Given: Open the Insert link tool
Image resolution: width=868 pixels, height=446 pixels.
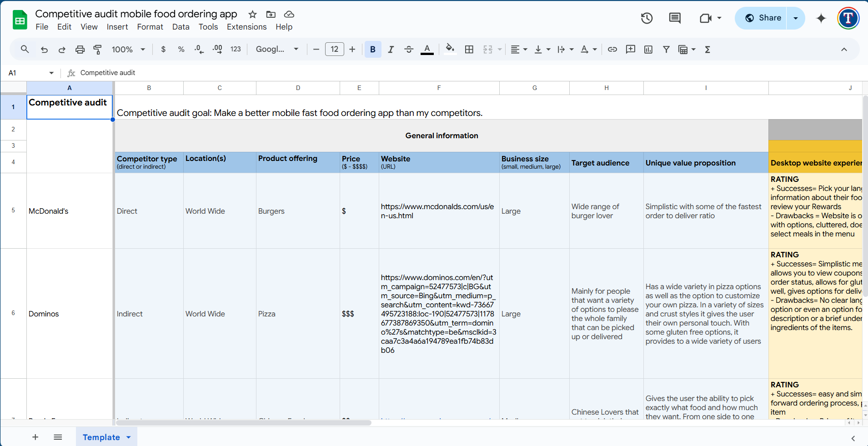Looking at the screenshot, I should click(612, 49).
